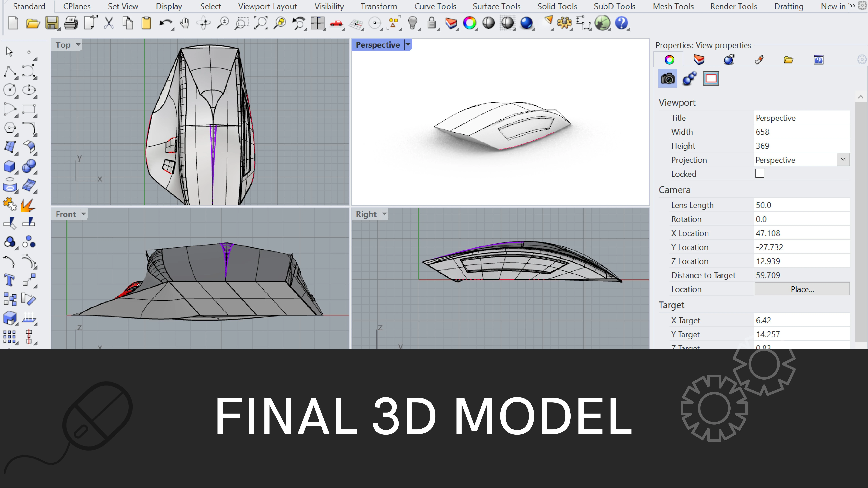Click the red wallpaper frame icon
This screenshot has width=868, height=488.
(x=711, y=79)
